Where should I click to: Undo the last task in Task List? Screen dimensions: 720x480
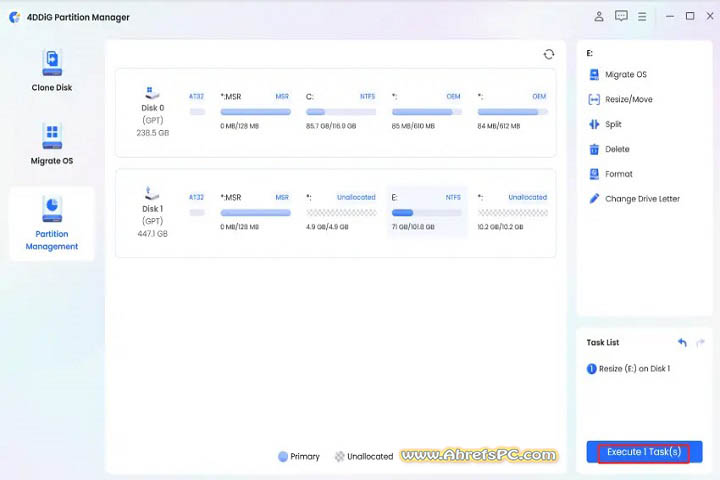point(682,342)
